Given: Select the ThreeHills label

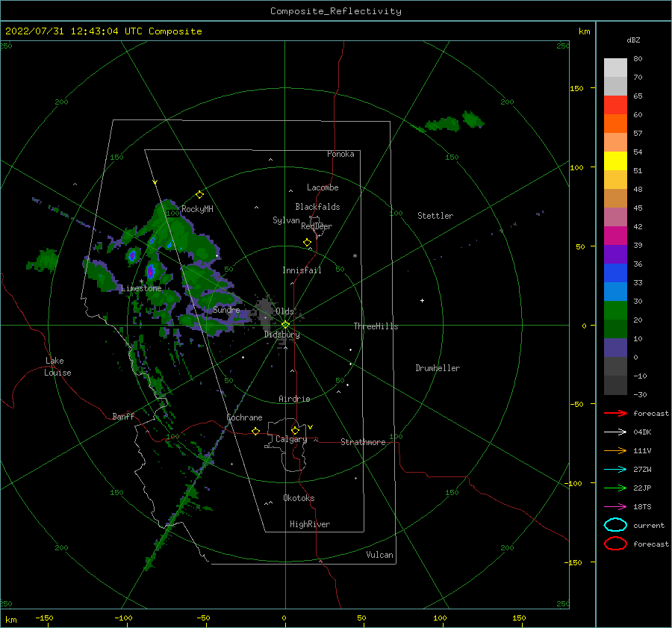Looking at the screenshot, I should pyautogui.click(x=376, y=326).
